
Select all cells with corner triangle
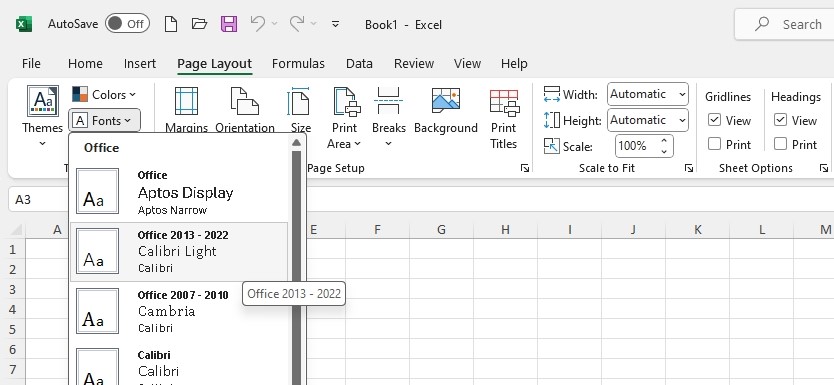16,230
